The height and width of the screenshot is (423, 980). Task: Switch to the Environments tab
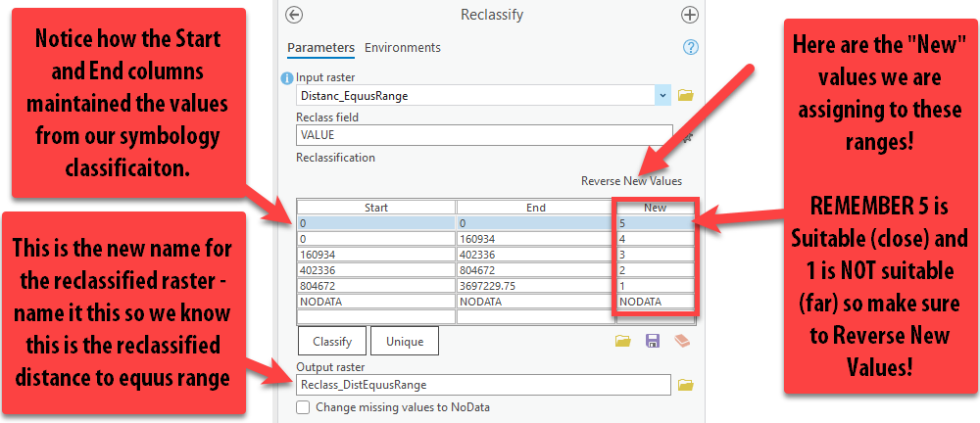click(x=403, y=47)
